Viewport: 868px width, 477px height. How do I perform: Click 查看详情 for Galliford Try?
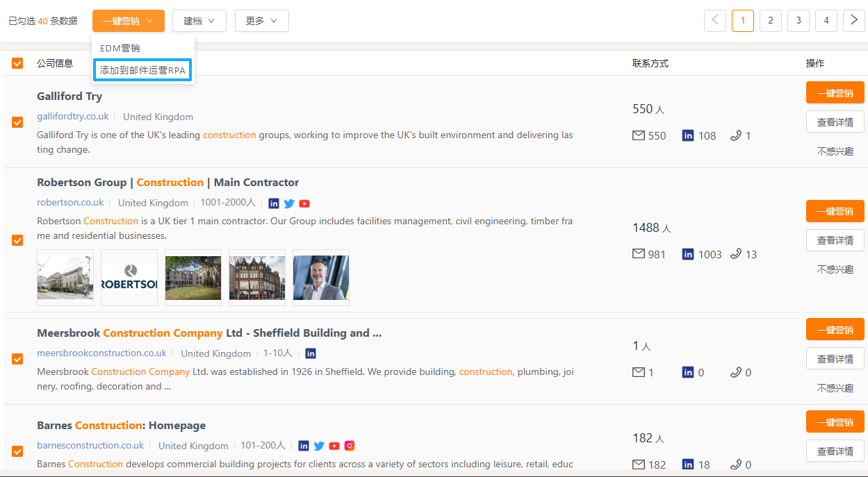pyautogui.click(x=835, y=122)
